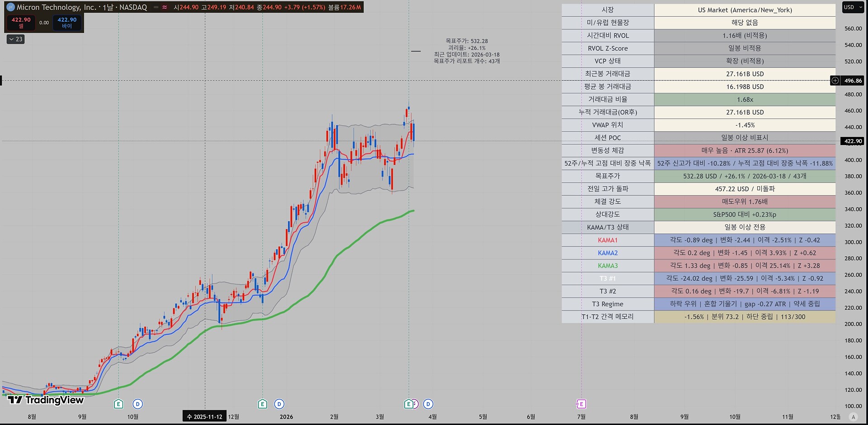Viewport: 868px width, 425px height.
Task: Click the 2026 year label on time axis
Action: point(286,417)
